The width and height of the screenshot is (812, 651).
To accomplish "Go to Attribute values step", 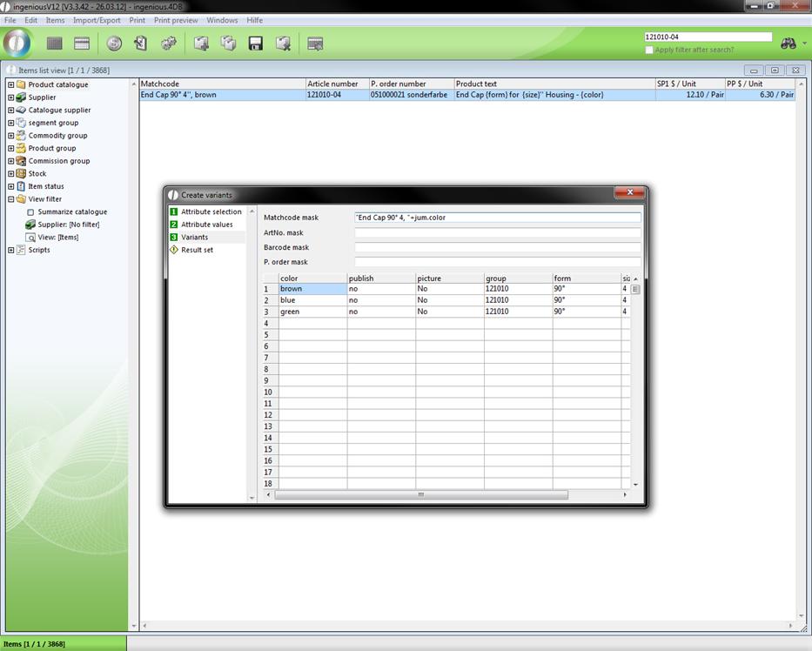I will [x=206, y=225].
